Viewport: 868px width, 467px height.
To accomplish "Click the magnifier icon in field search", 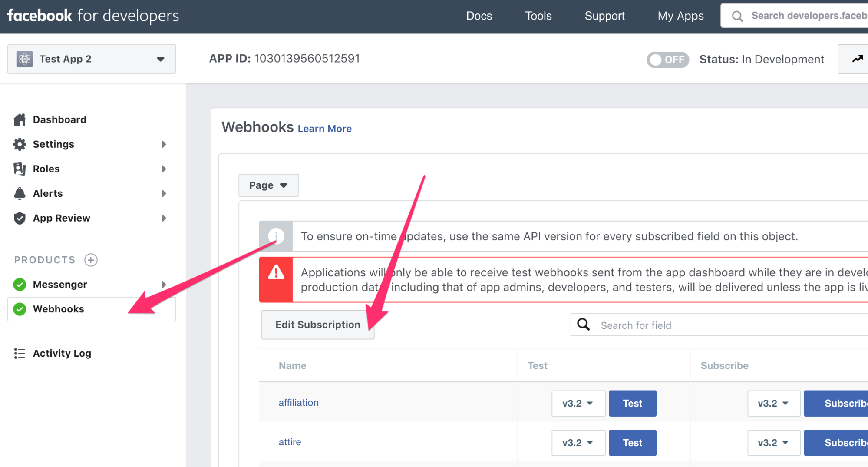I will (x=584, y=325).
